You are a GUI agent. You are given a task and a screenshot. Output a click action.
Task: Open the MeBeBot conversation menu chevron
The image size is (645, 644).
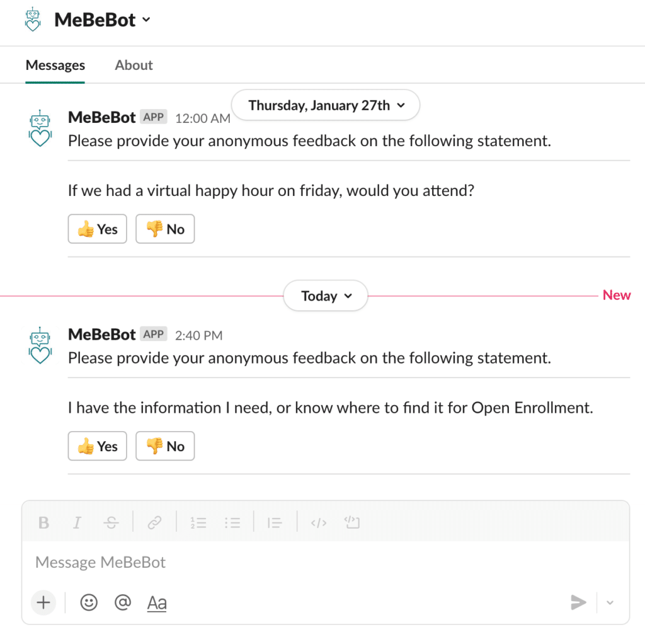[x=146, y=20]
